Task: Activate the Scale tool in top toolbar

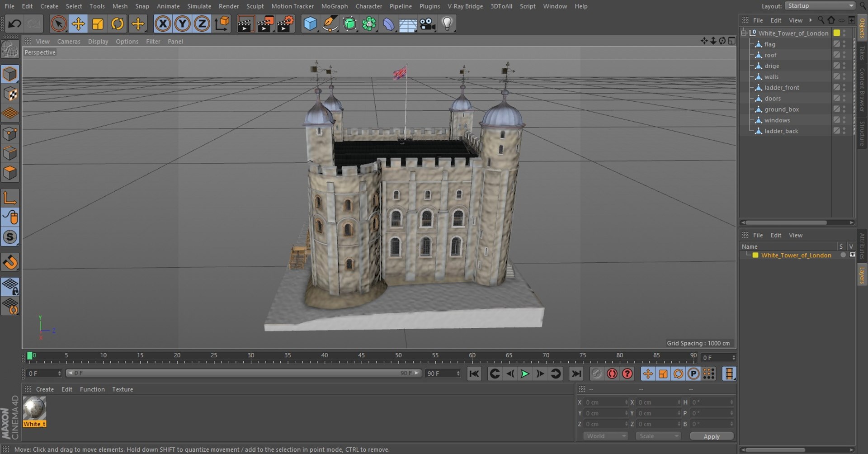Action: 98,24
